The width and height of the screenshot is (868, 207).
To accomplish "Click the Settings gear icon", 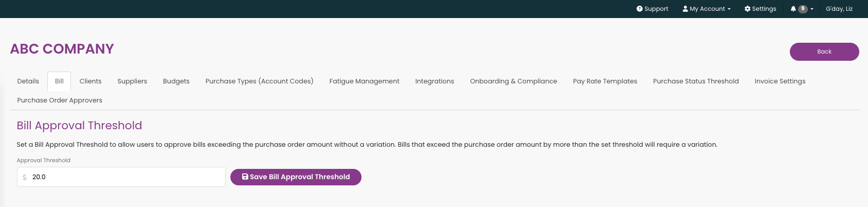I will tap(747, 9).
